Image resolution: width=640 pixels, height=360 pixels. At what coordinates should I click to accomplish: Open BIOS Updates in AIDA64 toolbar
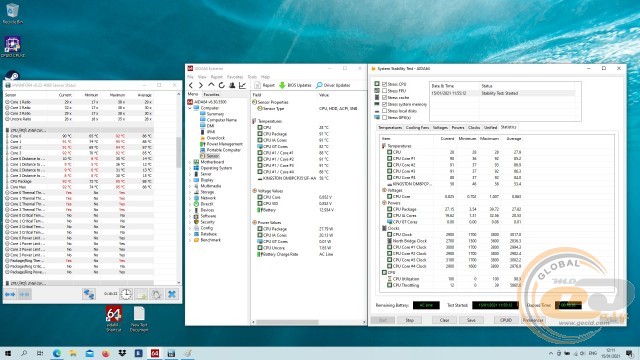tap(295, 85)
